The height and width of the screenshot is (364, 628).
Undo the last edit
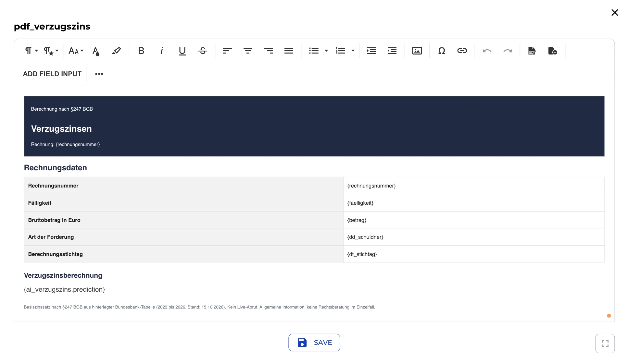click(x=487, y=51)
